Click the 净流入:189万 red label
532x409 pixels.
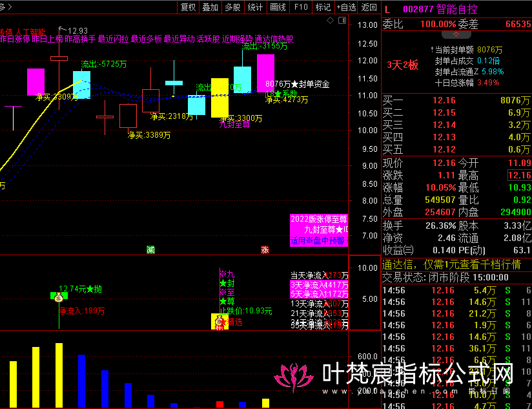coord(82,311)
